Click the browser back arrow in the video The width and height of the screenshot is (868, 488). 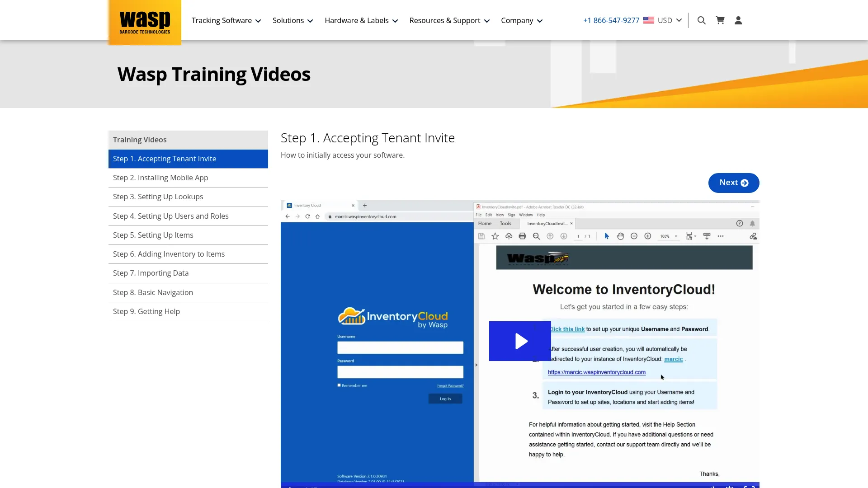[288, 216]
